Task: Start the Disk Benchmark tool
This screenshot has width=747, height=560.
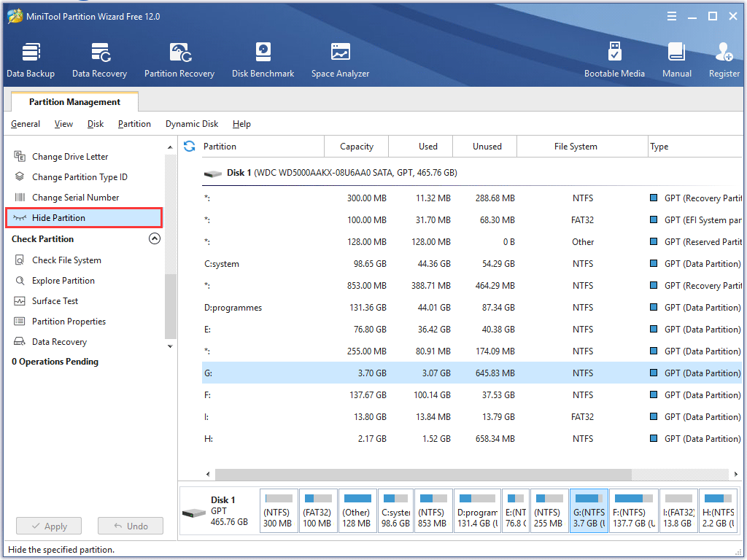Action: [x=263, y=60]
